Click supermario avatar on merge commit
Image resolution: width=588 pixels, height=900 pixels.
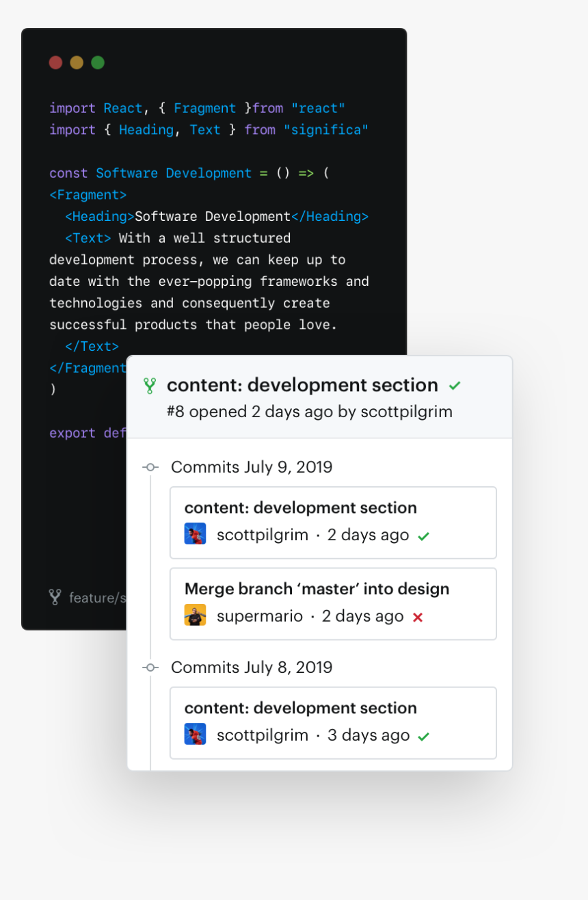[x=195, y=616]
